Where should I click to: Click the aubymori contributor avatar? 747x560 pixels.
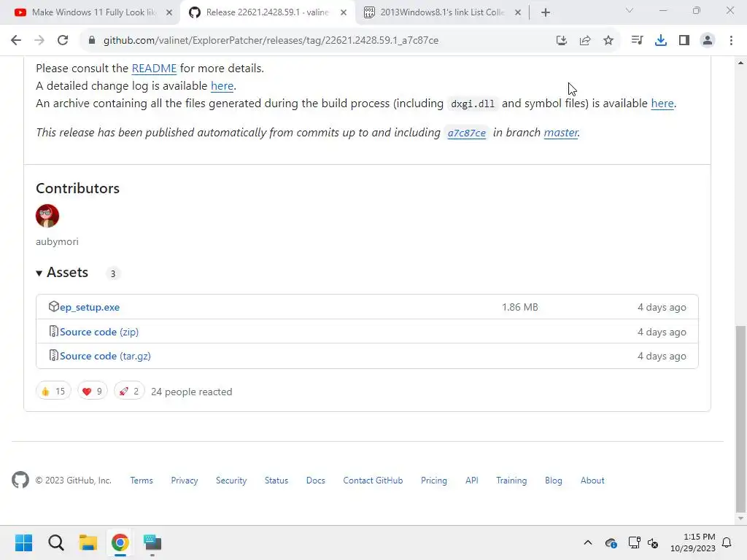click(47, 216)
